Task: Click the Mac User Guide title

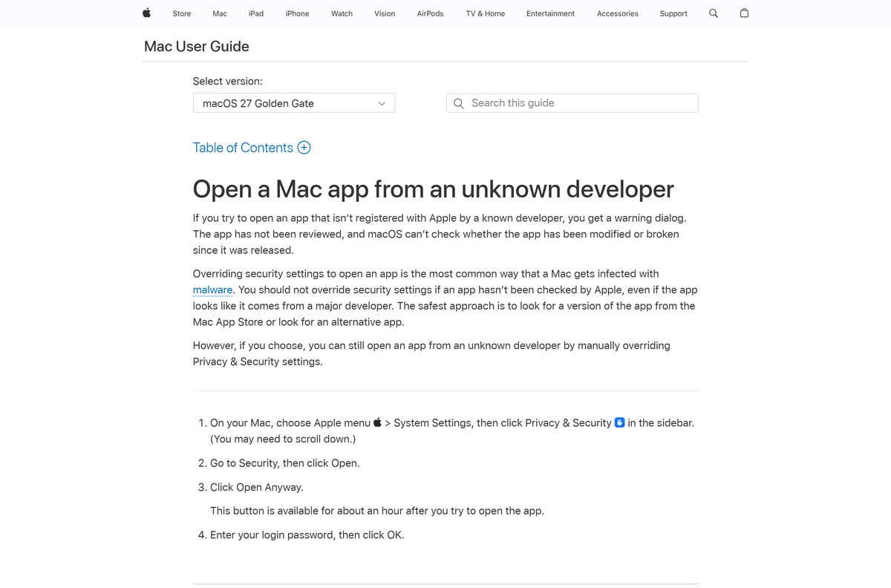Action: [x=197, y=46]
